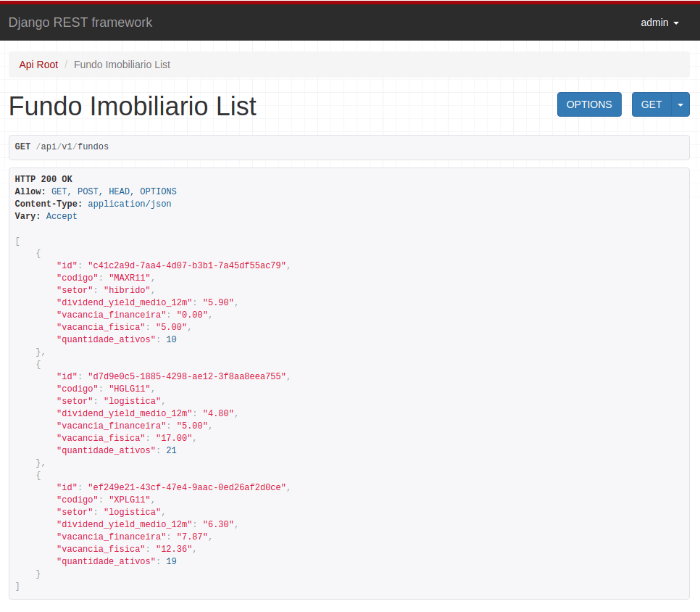The width and height of the screenshot is (700, 612).
Task: Click the Fundo Imobiliario List page heading
Action: [133, 106]
